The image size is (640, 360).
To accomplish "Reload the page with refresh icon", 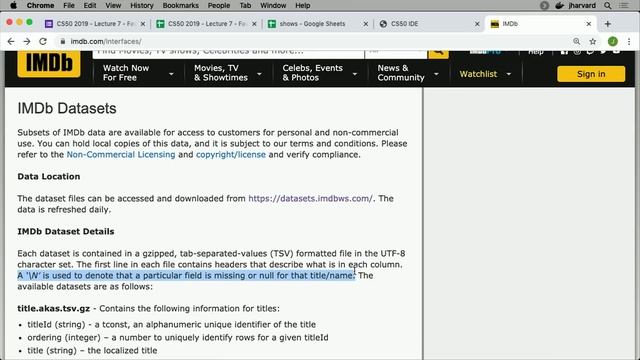I will click(x=43, y=41).
